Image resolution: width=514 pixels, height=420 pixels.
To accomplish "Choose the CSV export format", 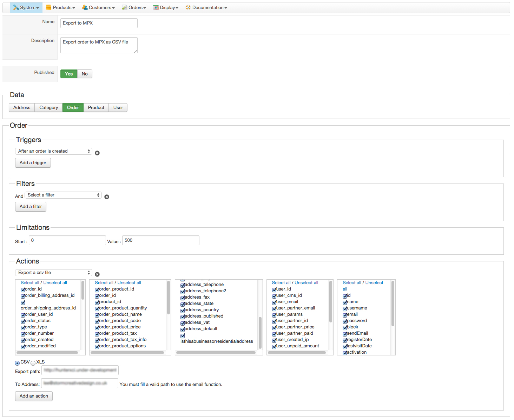I will pos(17,363).
